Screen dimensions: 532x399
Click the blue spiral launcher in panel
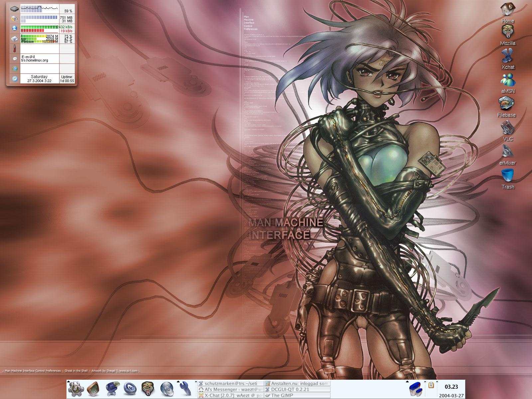pos(130,388)
